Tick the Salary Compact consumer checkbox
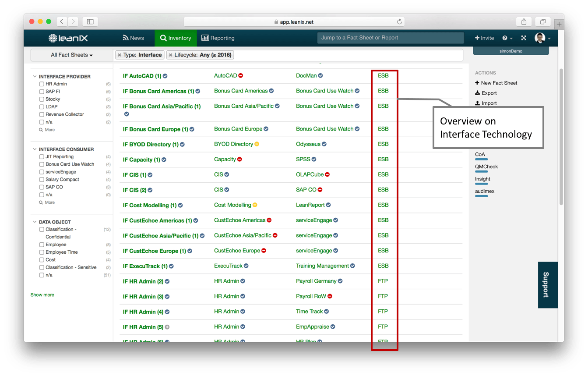Viewport: 588px width, 376px height. [x=42, y=180]
